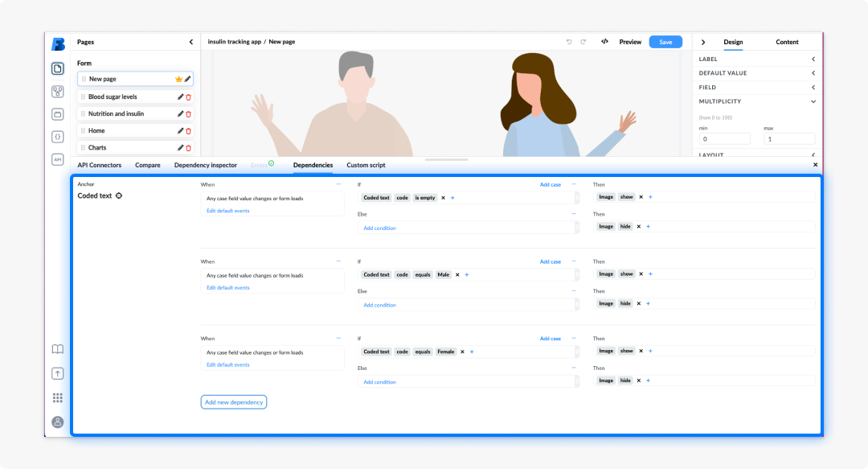This screenshot has height=469, width=868.
Task: Open the API Connectors tab
Action: pos(99,165)
